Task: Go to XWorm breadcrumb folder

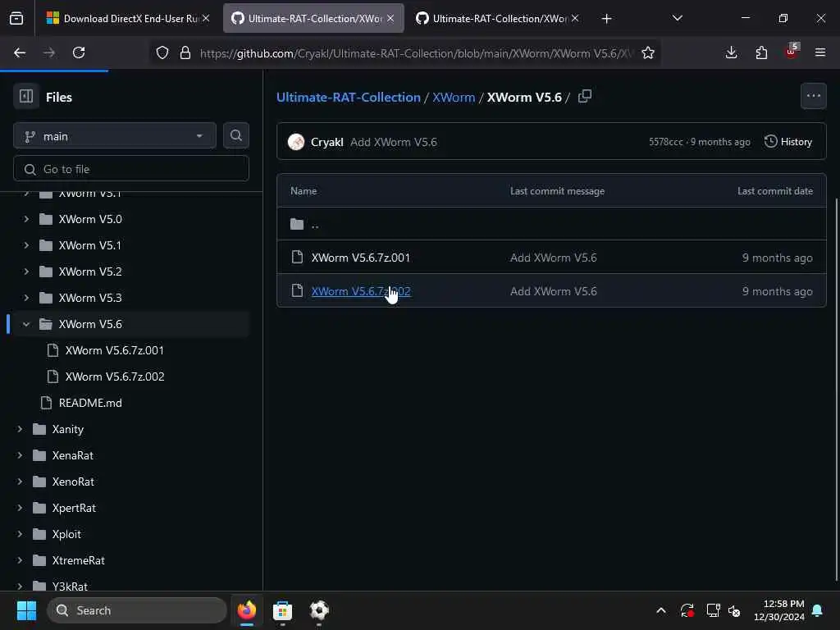Action: coord(453,97)
